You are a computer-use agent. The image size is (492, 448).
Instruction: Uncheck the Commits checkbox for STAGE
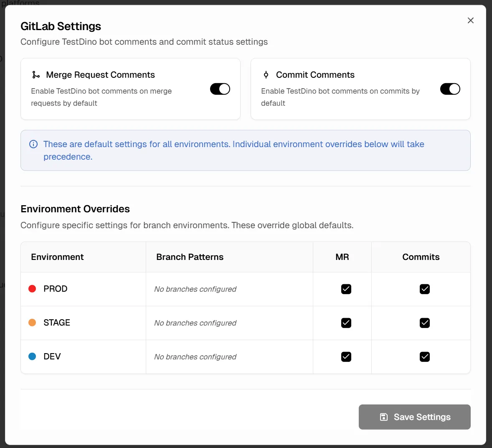point(425,323)
